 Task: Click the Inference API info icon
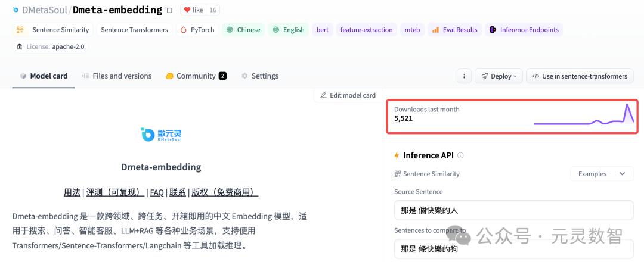tap(460, 155)
